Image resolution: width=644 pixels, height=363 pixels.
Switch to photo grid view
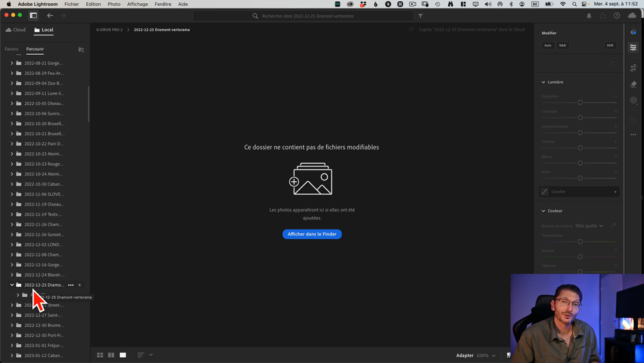[100, 355]
